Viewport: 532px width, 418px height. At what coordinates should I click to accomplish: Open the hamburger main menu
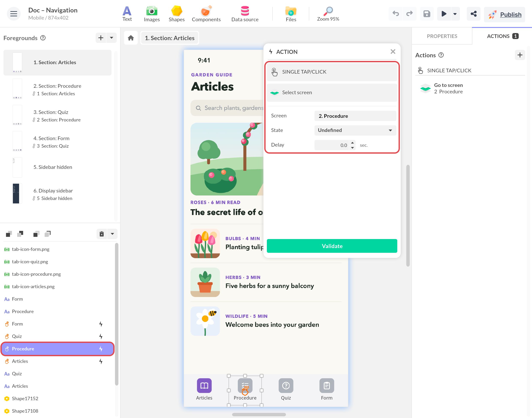[x=14, y=14]
